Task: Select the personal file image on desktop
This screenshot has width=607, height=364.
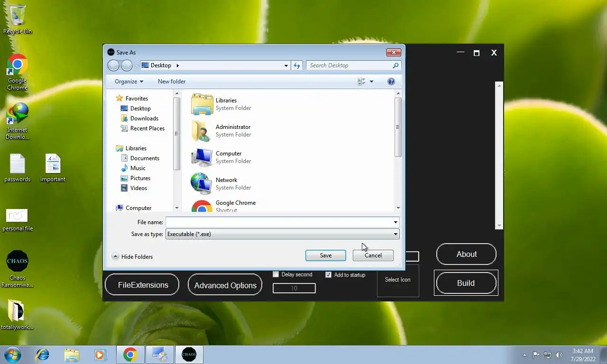Action: pyautogui.click(x=18, y=220)
